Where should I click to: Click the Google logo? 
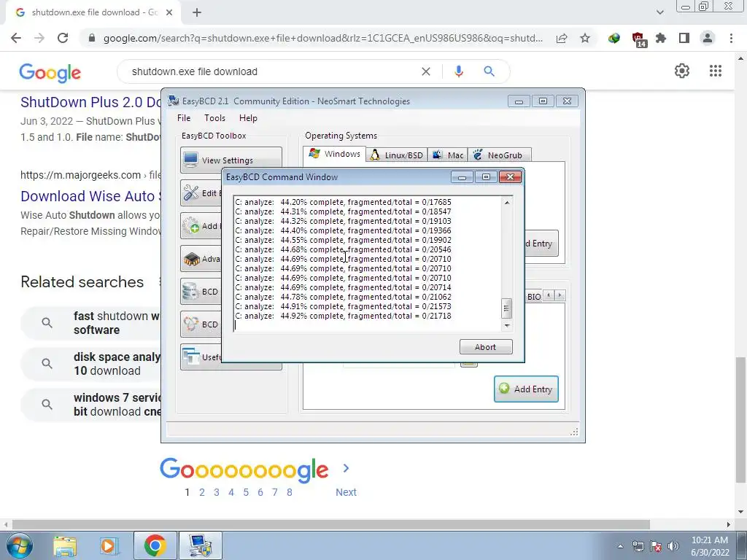coord(50,72)
